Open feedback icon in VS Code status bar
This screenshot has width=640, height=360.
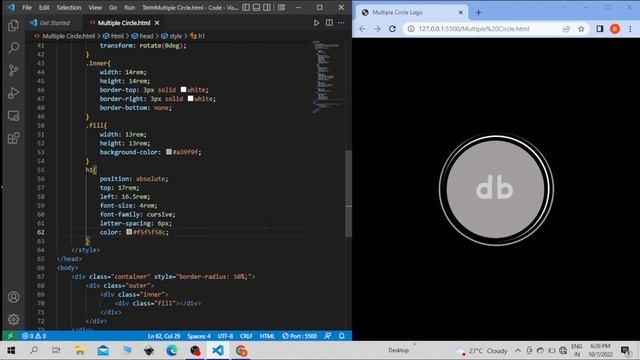click(328, 336)
